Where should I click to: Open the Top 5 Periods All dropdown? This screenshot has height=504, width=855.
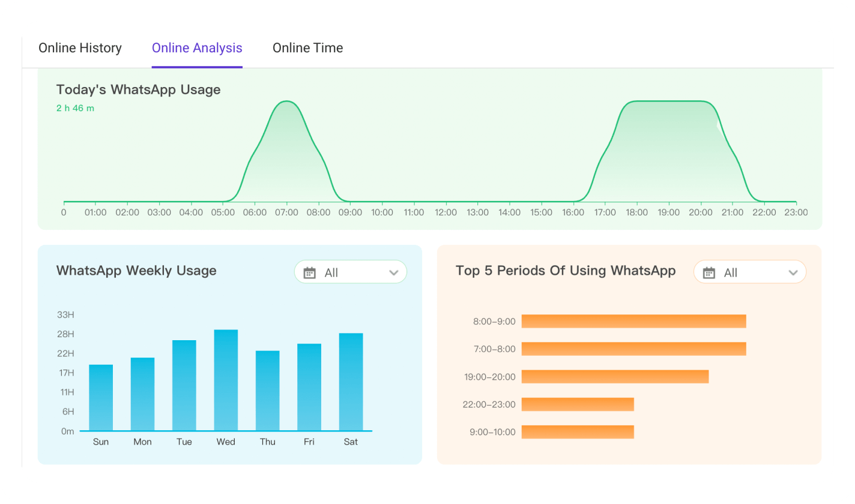point(750,272)
